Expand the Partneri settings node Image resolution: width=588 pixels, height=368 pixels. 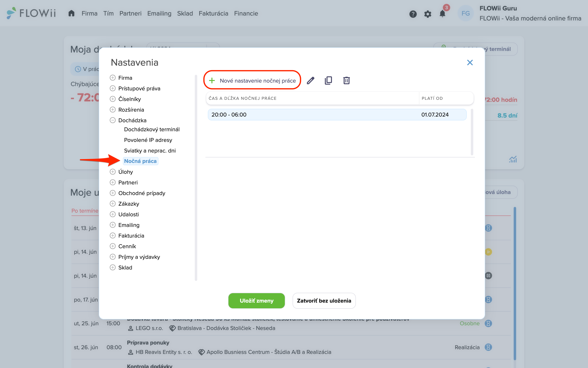point(112,182)
